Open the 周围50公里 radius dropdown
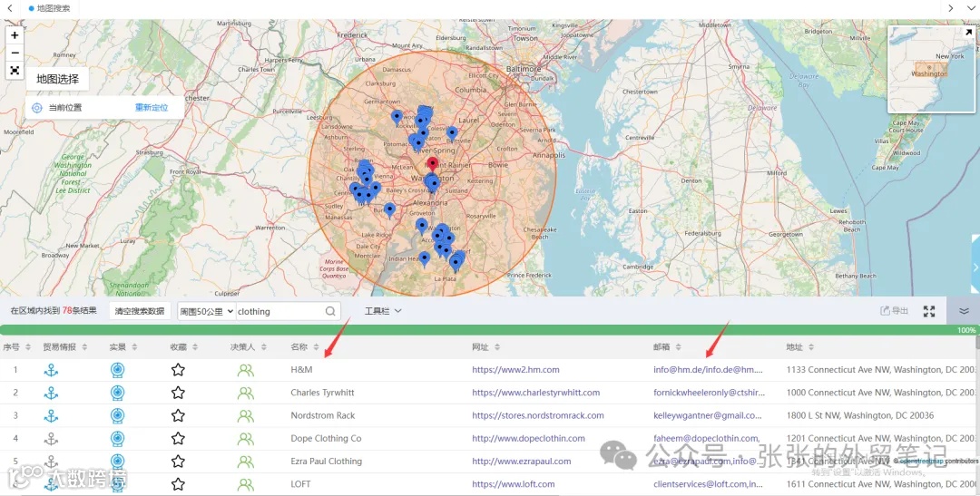Screen dimensions: 980x496 coord(207,311)
